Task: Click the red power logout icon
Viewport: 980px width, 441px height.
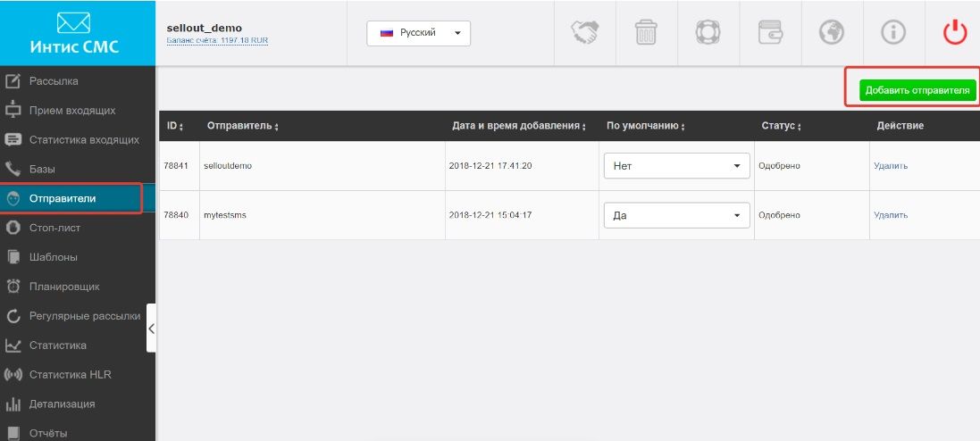Action: 955,32
